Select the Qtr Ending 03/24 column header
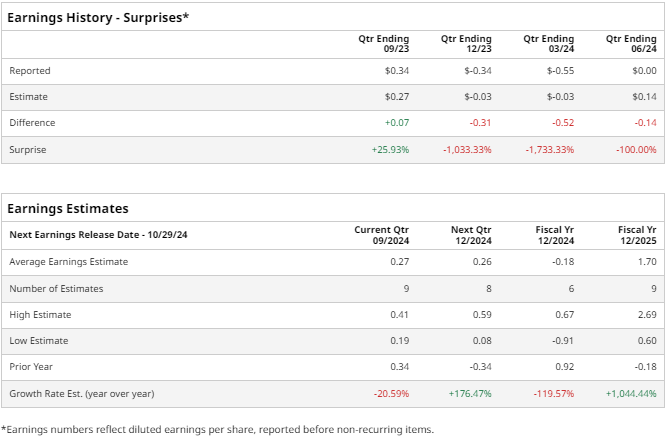This screenshot has height=447, width=667. coord(549,44)
